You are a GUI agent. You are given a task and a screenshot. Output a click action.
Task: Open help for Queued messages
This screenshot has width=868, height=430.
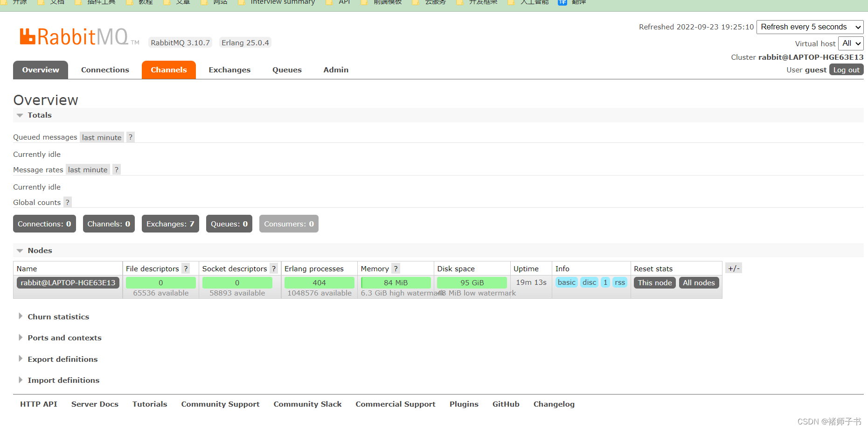pyautogui.click(x=131, y=137)
